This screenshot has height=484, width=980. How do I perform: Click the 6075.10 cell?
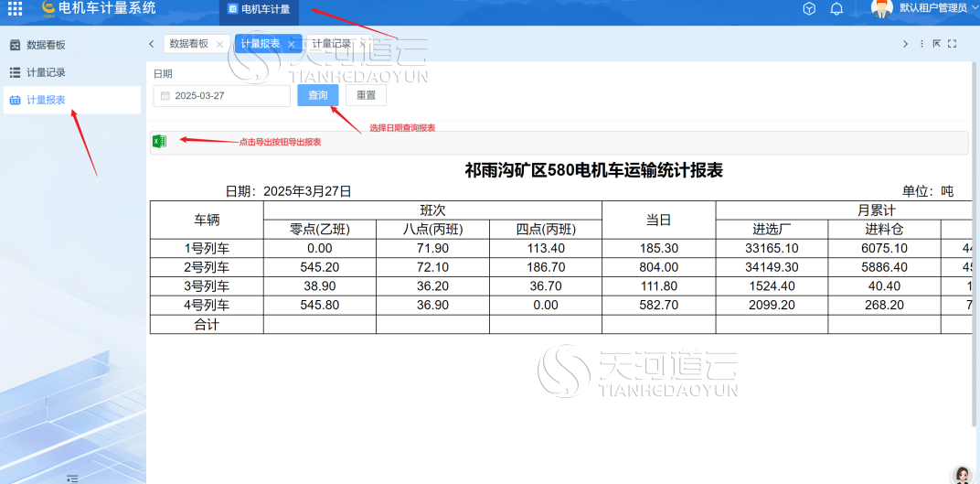pyautogui.click(x=884, y=248)
